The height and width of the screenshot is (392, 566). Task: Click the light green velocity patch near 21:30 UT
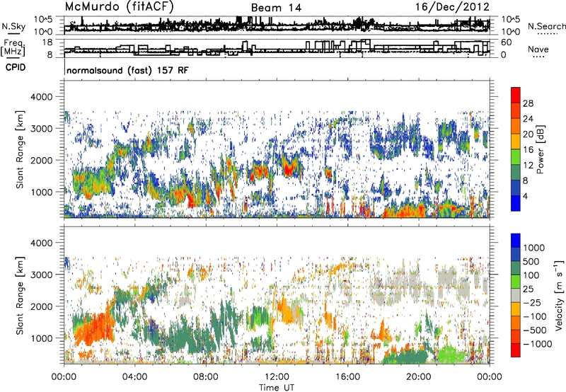pos(449,354)
